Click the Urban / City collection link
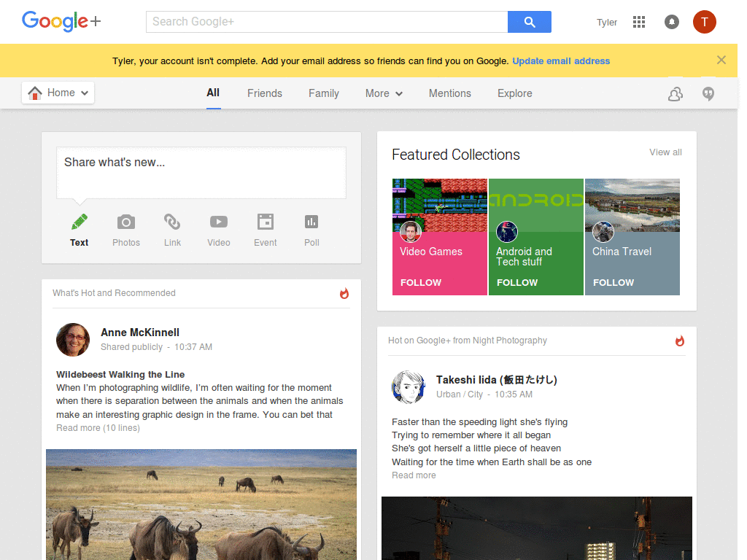The image size is (747, 560). tap(460, 394)
